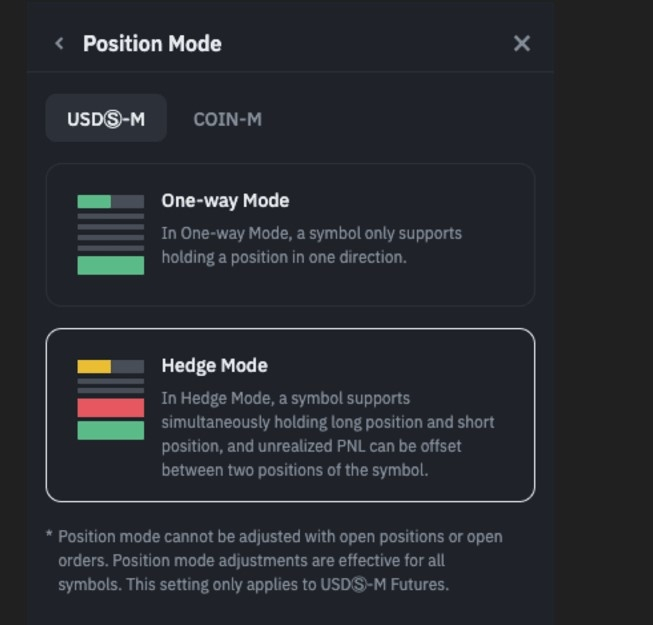Viewport: 653px width, 625px height.
Task: Click the position mode footnote text
Action: pos(280,561)
